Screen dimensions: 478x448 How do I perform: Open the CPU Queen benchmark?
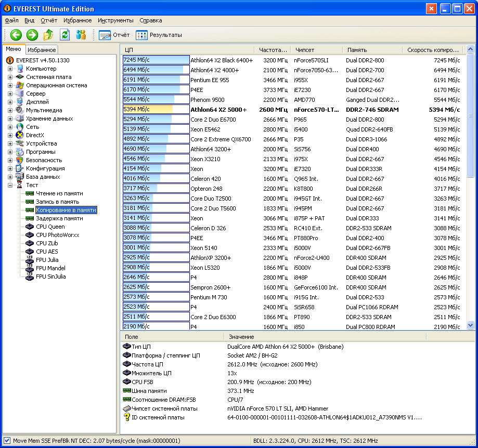pos(50,227)
